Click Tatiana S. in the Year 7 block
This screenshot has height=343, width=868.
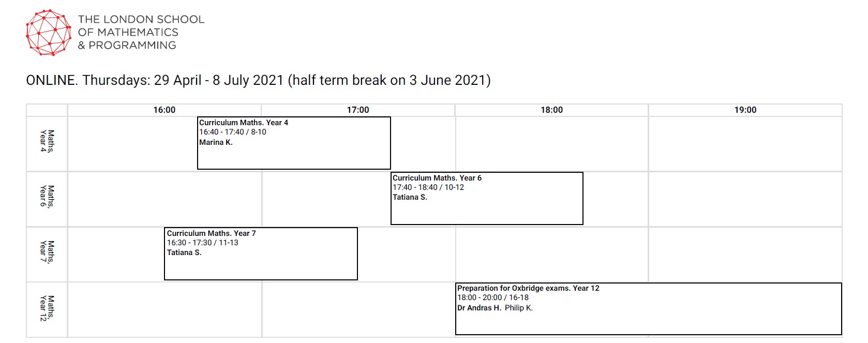184,252
